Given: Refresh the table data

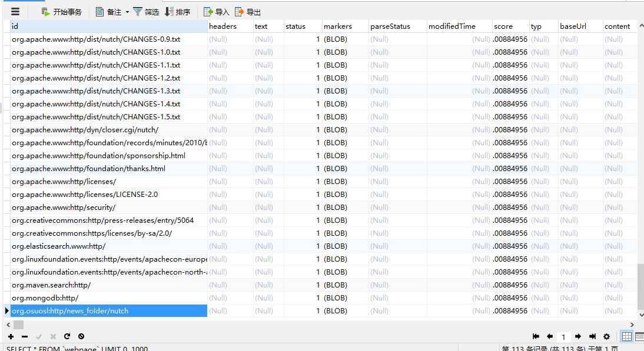Looking at the screenshot, I should coord(67,337).
